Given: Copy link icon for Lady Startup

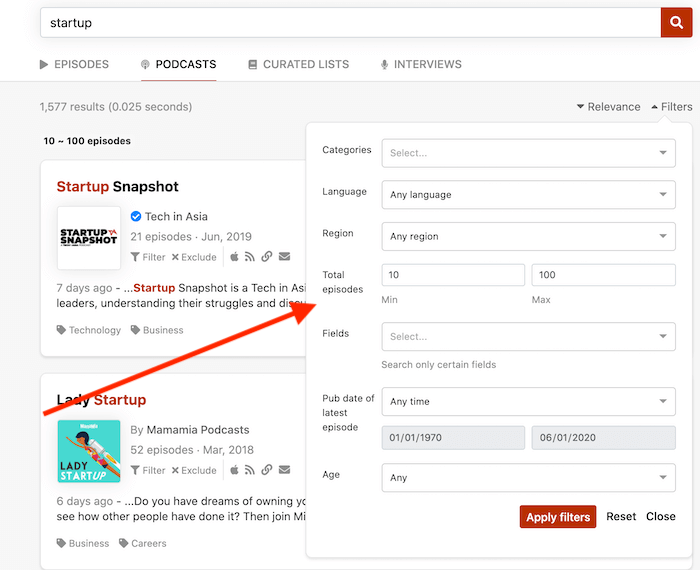Looking at the screenshot, I should 267,470.
